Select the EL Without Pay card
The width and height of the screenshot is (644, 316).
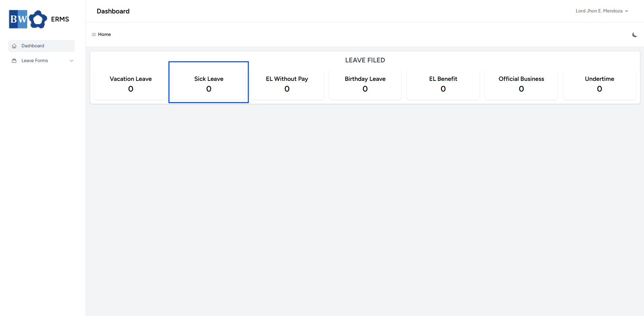pyautogui.click(x=287, y=84)
